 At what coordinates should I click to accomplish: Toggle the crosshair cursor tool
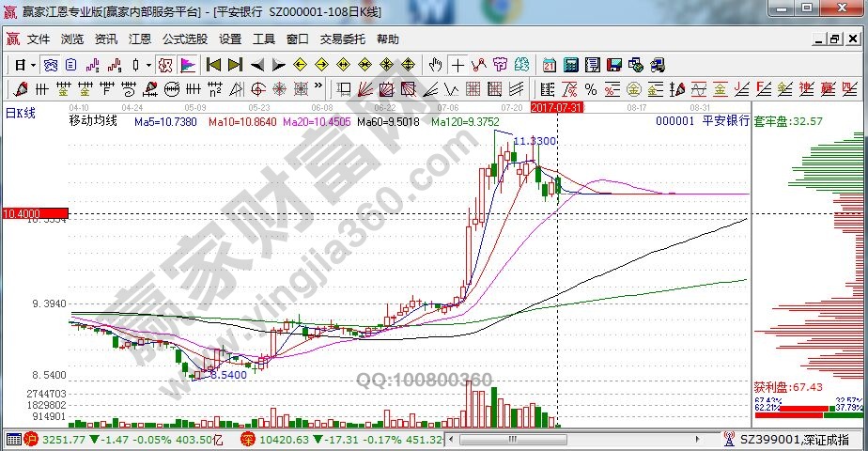tap(457, 65)
